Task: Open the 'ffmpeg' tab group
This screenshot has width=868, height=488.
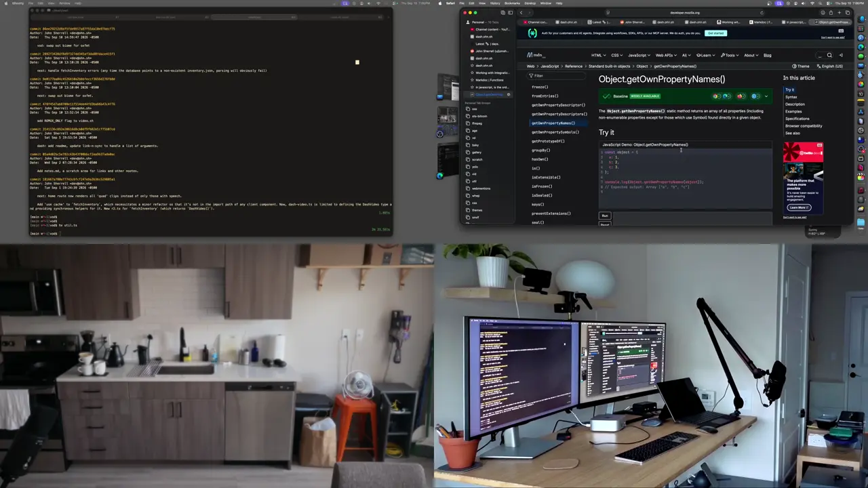Action: pyautogui.click(x=477, y=123)
